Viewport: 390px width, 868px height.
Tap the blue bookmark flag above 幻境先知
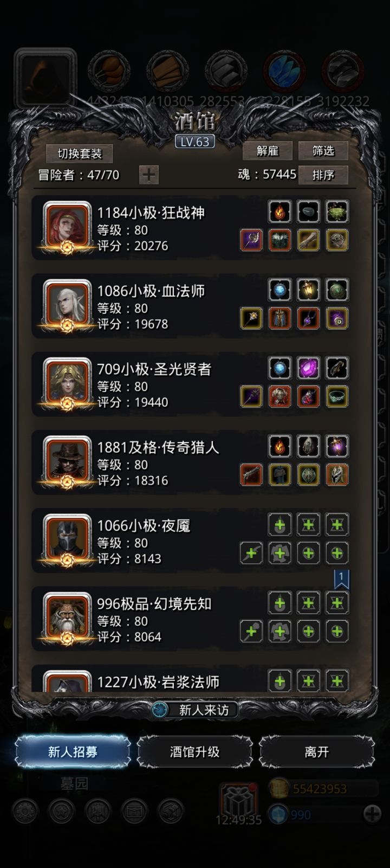pyautogui.click(x=342, y=580)
